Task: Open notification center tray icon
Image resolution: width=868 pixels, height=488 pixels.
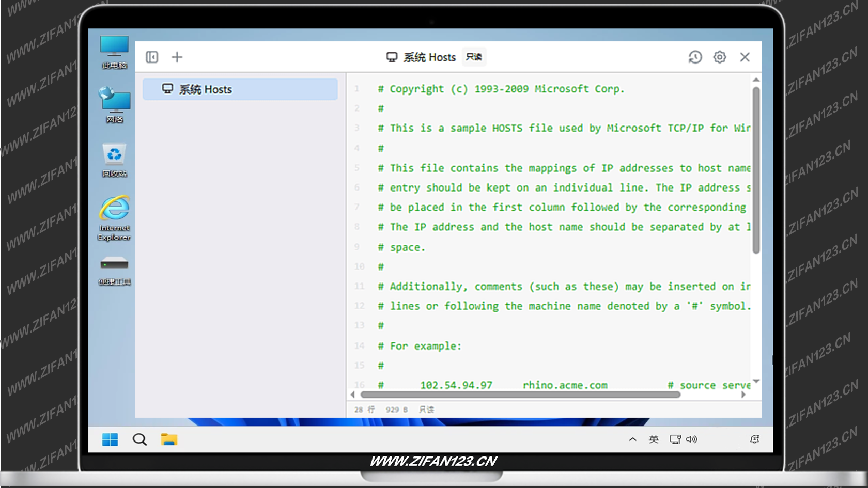Action: 754,439
